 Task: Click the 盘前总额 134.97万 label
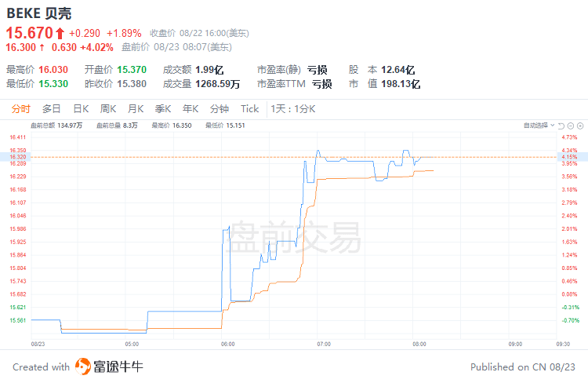tap(56, 126)
